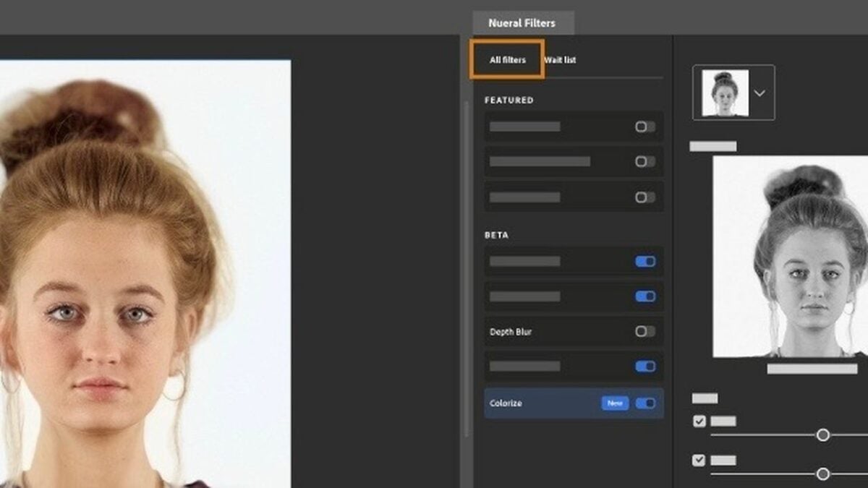Click the small face thumbnail in selector
The height and width of the screenshot is (488, 868).
click(724, 93)
